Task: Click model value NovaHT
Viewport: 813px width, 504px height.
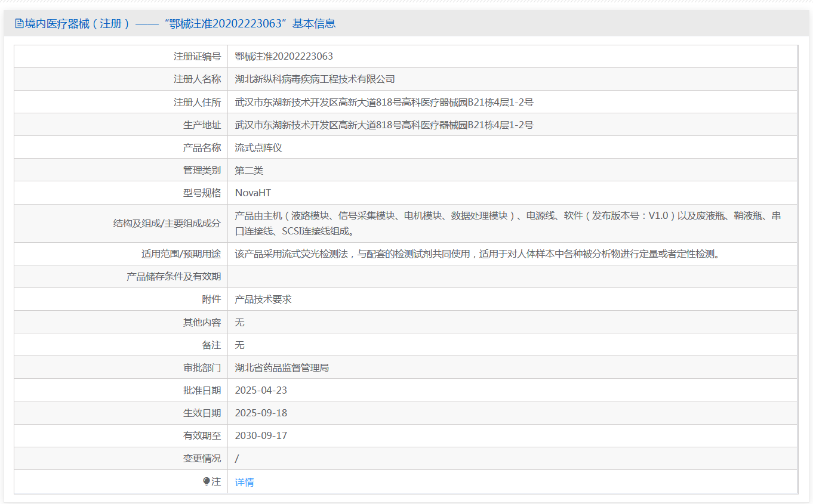Action: pos(253,193)
